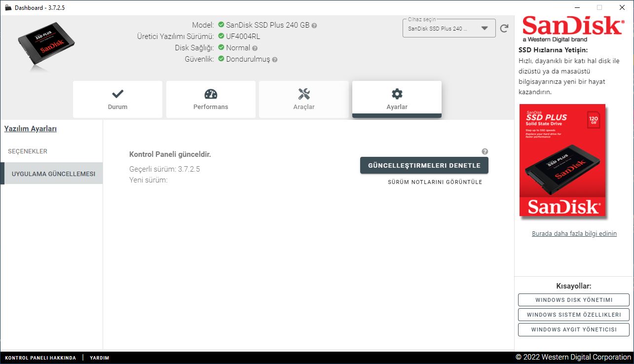The width and height of the screenshot is (634, 364).
Task: Click the help icon next to Disk Sağlığı
Action: tap(255, 48)
